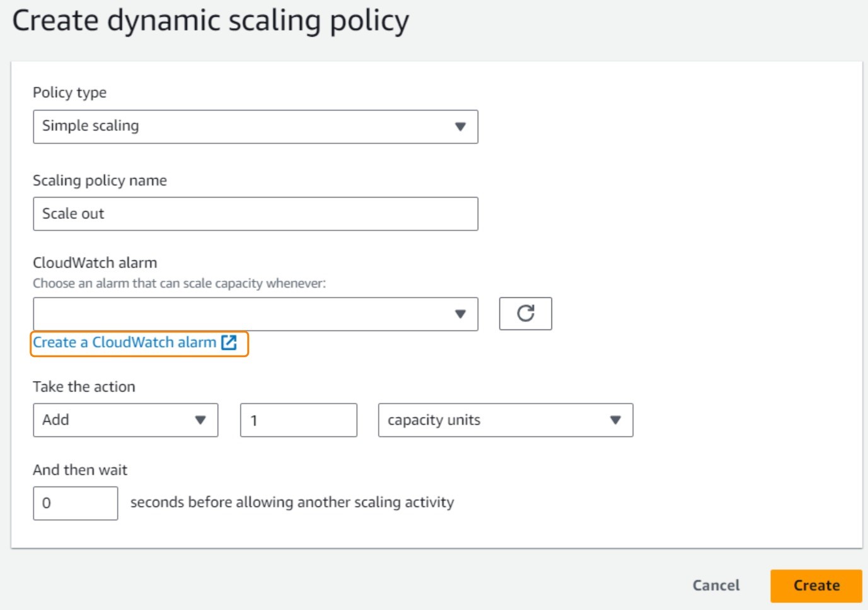Click the Create dynamic scaling policy heading
The width and height of the screenshot is (868, 610).
211,21
